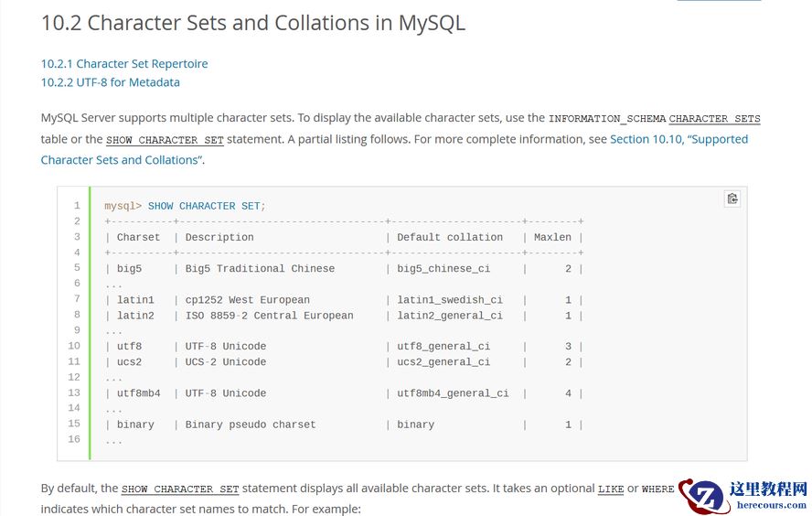
Task: Click the mysql> SHOW CHARACTER SET code line
Action: [185, 207]
